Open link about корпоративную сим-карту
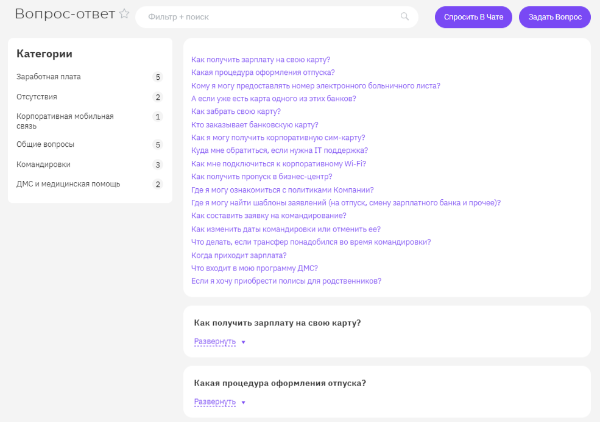 coord(278,137)
